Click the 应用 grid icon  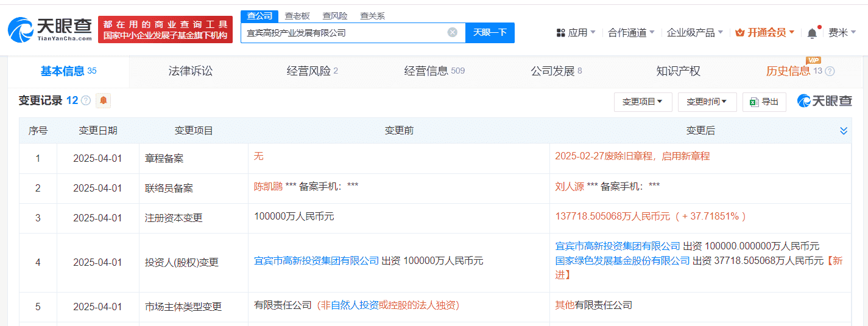click(561, 33)
